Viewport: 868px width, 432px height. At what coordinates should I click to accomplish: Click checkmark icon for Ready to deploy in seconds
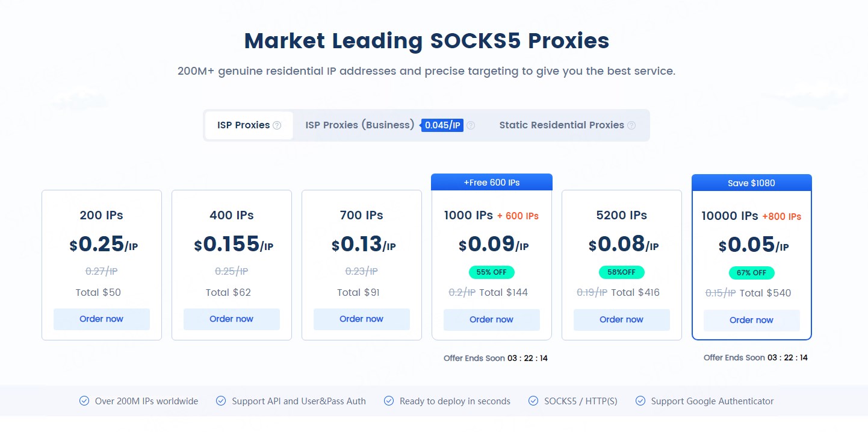[x=388, y=401]
